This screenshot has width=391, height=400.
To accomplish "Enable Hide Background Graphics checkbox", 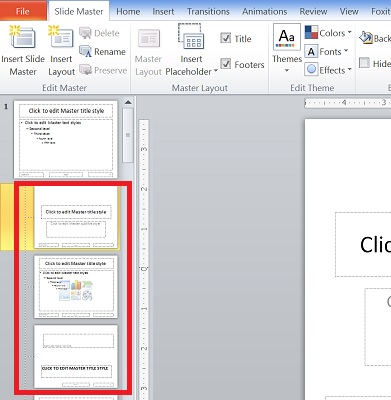I will pos(364,63).
